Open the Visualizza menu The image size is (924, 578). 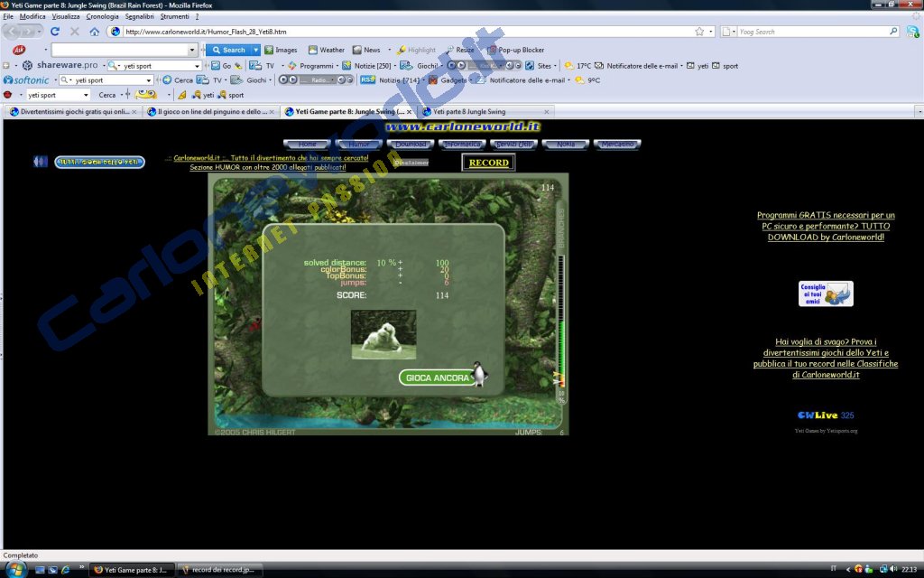pyautogui.click(x=65, y=16)
